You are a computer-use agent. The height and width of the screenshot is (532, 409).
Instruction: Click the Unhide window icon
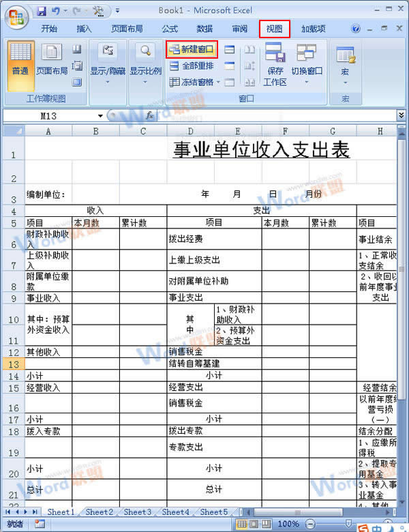coord(229,82)
